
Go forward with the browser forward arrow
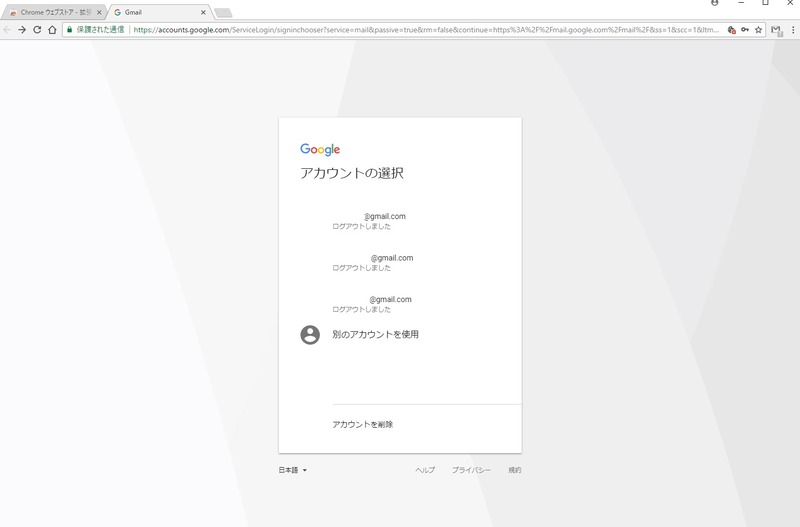22,30
